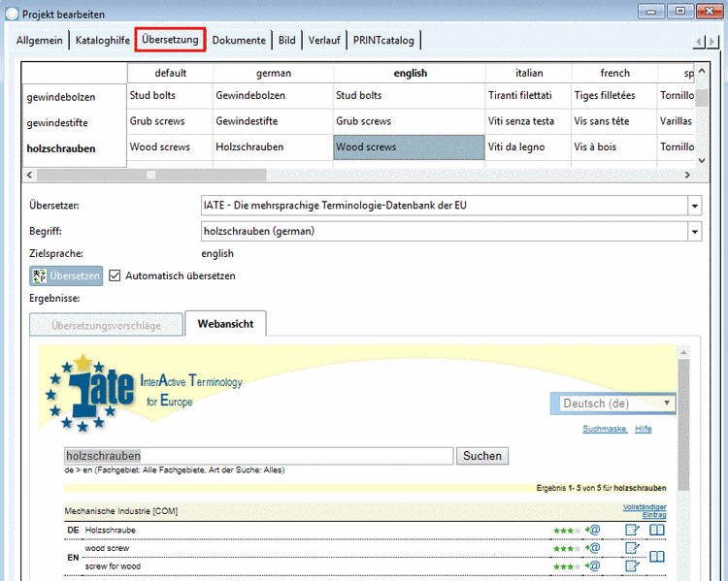
Task: Click the IATE logo in the web view
Action: (x=92, y=394)
